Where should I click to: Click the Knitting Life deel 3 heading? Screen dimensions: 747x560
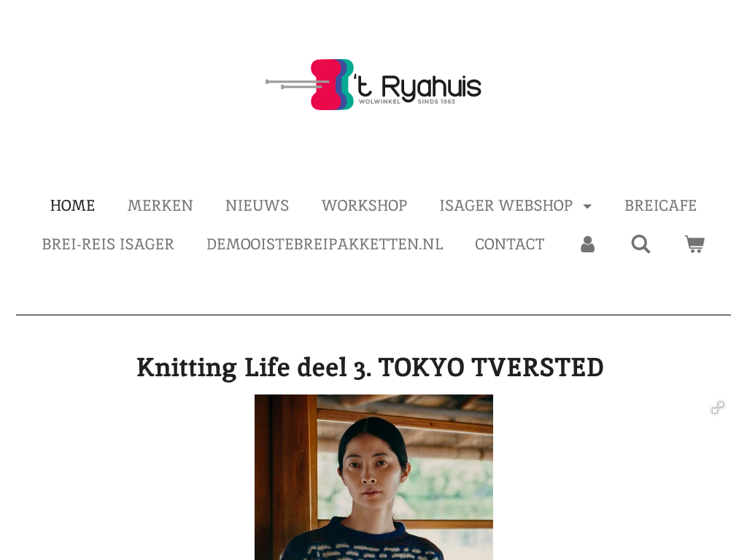pyautogui.click(x=370, y=367)
